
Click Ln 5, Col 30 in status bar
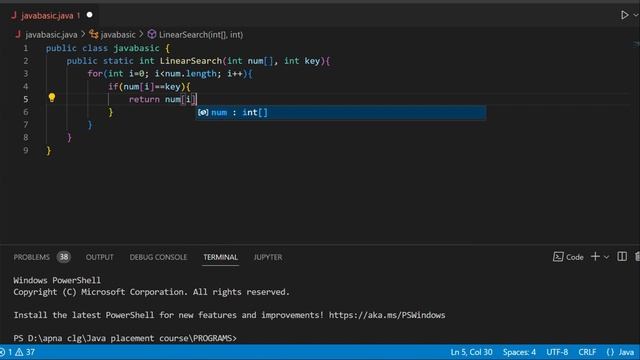[x=471, y=352]
